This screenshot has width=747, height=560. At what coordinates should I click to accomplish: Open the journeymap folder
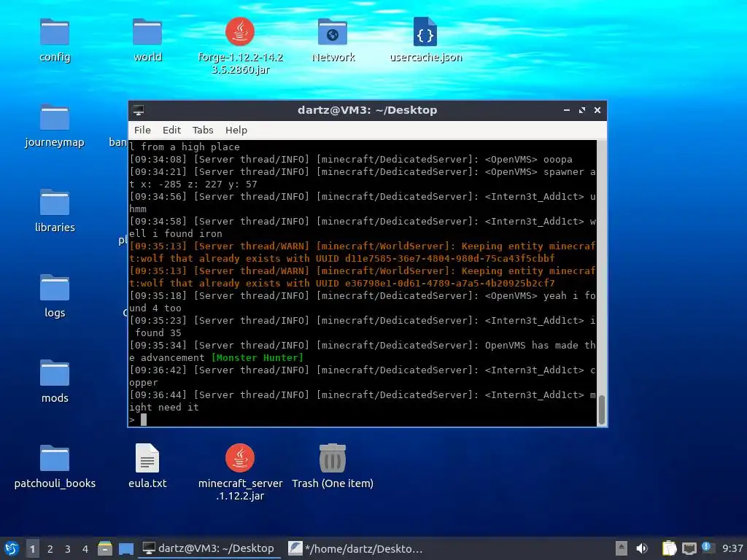(x=55, y=118)
